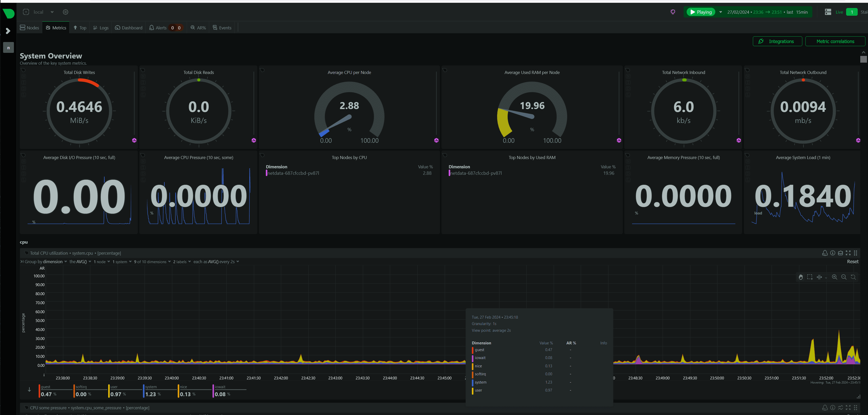
Task: Click the page vertical scrollbar thumb
Action: click(863, 59)
